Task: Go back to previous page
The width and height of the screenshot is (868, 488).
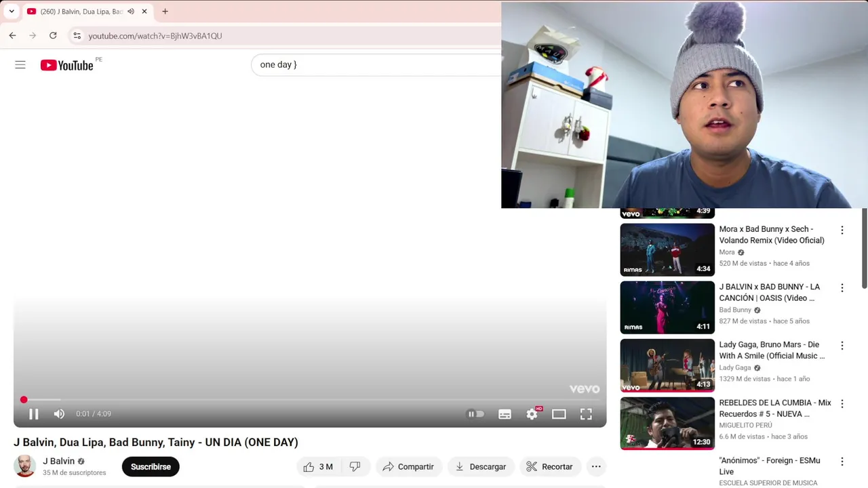Action: coord(12,35)
